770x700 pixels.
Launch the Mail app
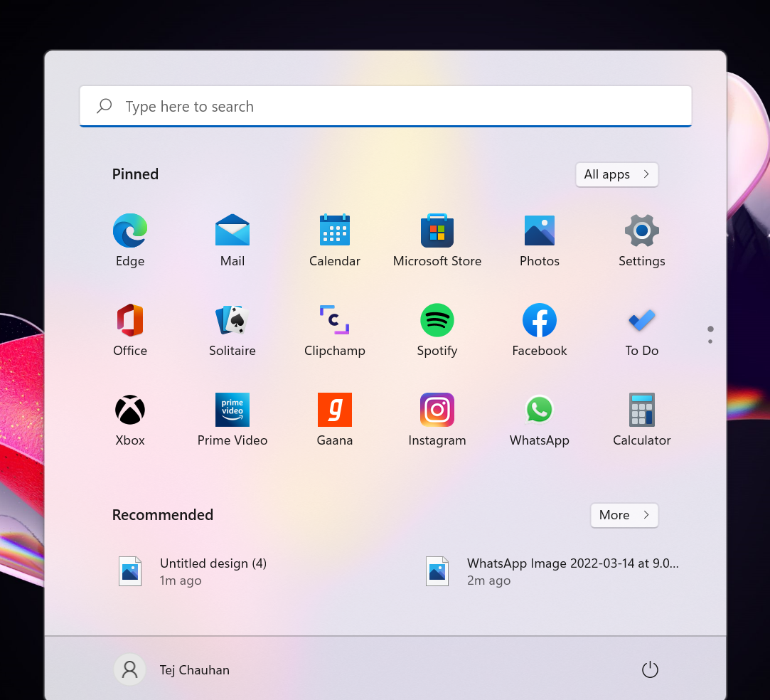click(232, 240)
